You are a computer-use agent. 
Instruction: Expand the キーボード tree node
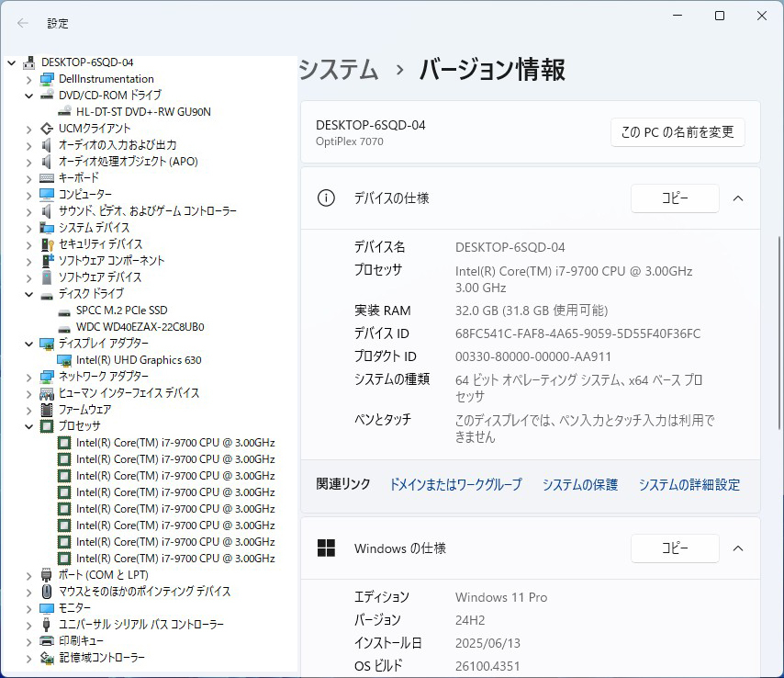(x=28, y=178)
